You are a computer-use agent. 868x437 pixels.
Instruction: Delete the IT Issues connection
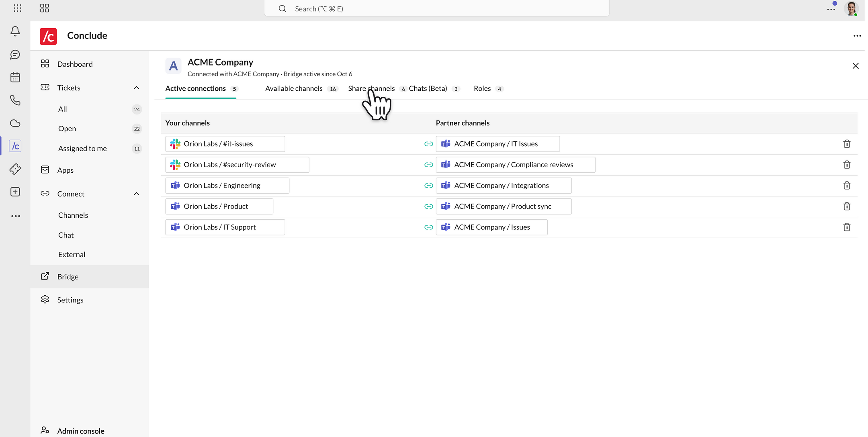847,144
